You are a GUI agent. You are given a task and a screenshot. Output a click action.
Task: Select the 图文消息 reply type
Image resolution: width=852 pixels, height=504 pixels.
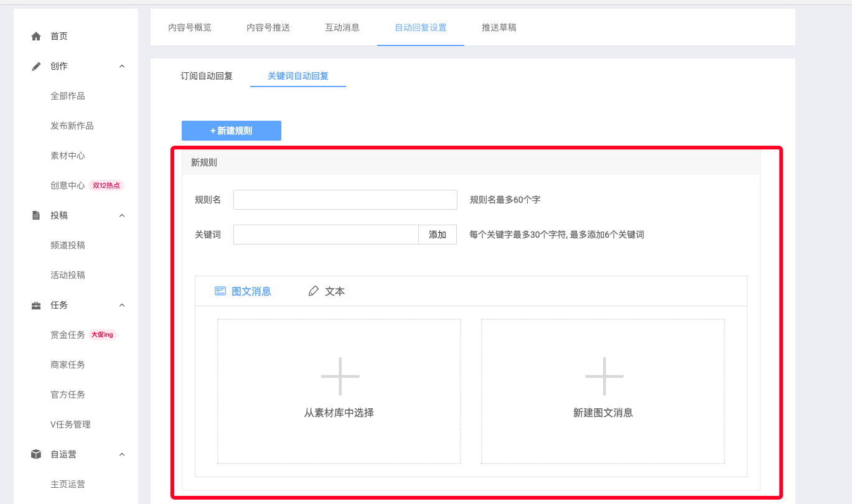243,291
